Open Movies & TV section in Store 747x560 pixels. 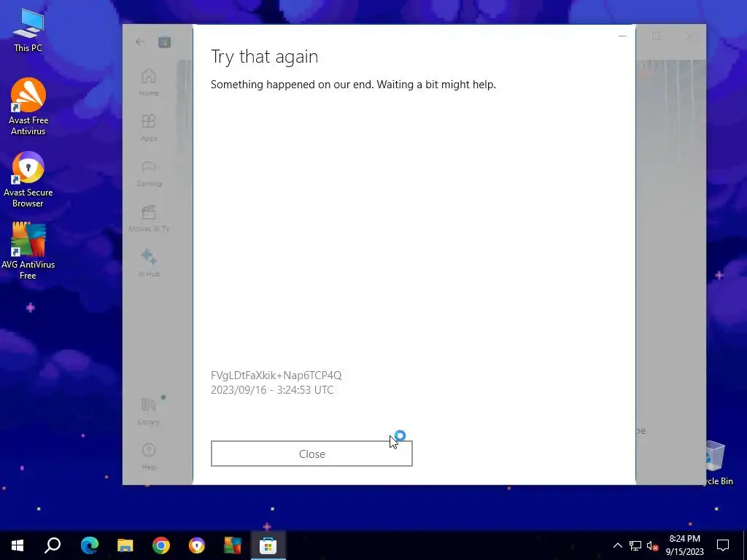click(x=149, y=219)
